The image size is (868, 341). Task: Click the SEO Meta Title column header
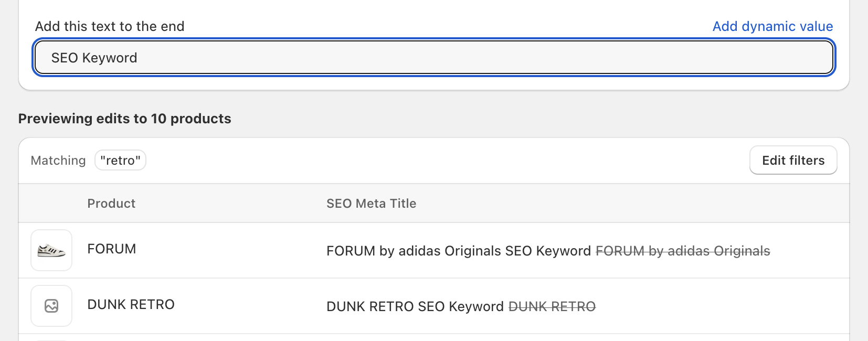pos(371,204)
